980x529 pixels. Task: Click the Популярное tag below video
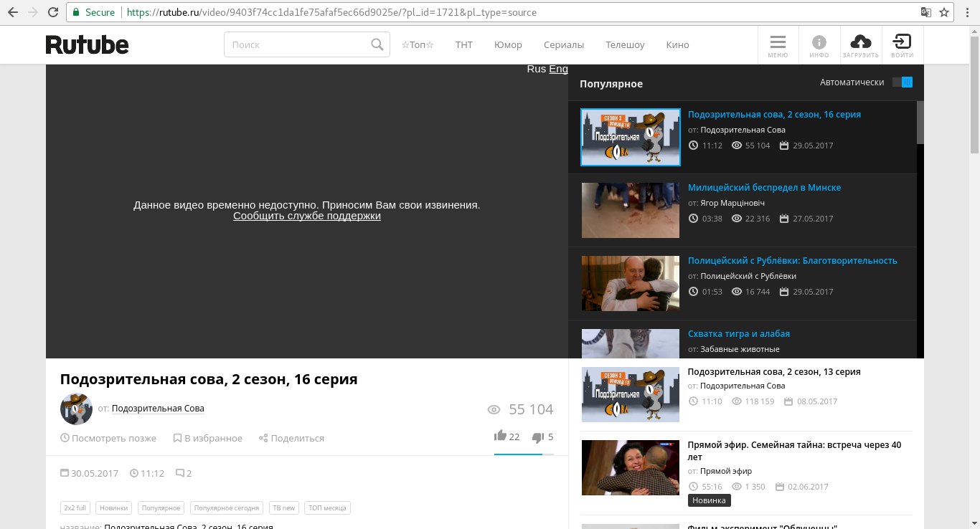tap(161, 507)
